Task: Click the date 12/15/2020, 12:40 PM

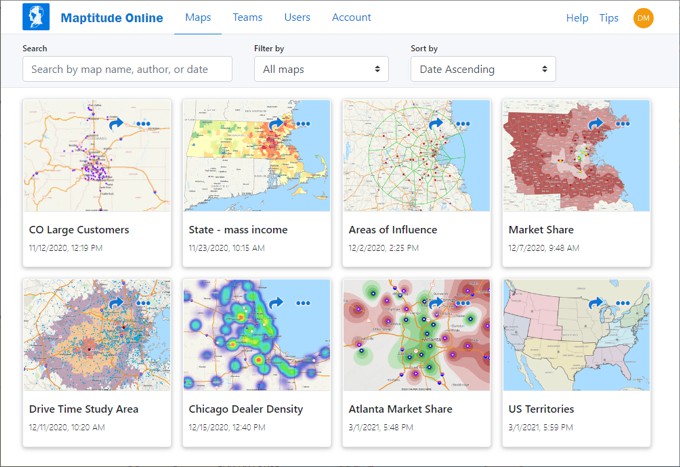Action: pyautogui.click(x=227, y=427)
